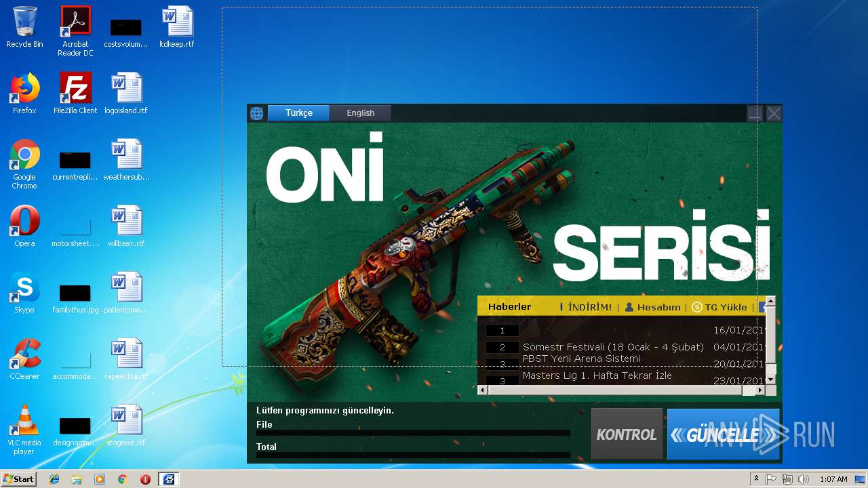Open the İNDİRİM! link

point(589,307)
